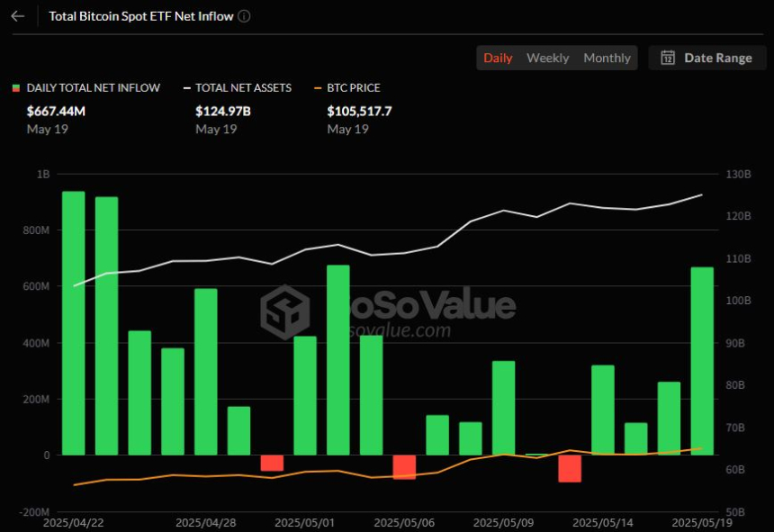
Task: Click the $667.44M net inflow value
Action: tap(57, 112)
